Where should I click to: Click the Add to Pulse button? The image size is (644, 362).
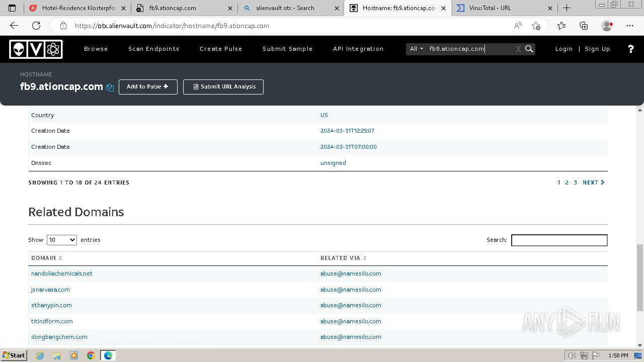148,86
